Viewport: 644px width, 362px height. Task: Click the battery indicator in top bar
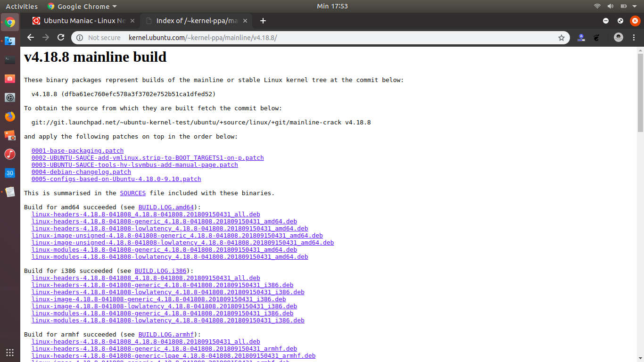(624, 6)
